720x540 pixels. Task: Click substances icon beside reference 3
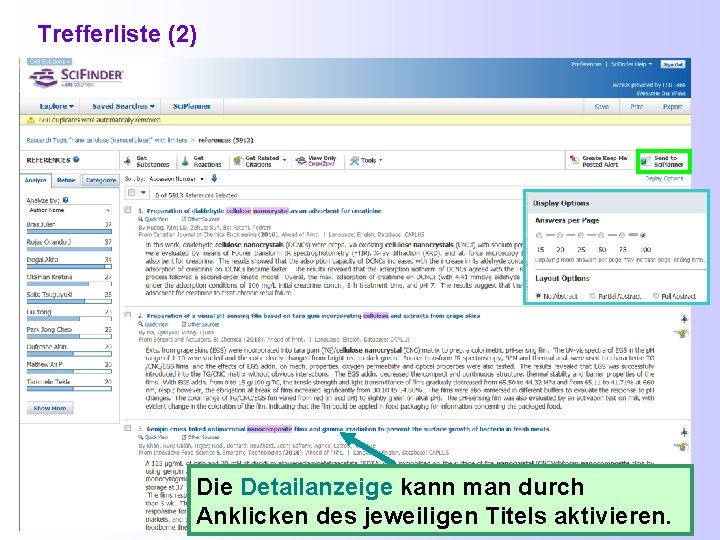(684, 432)
